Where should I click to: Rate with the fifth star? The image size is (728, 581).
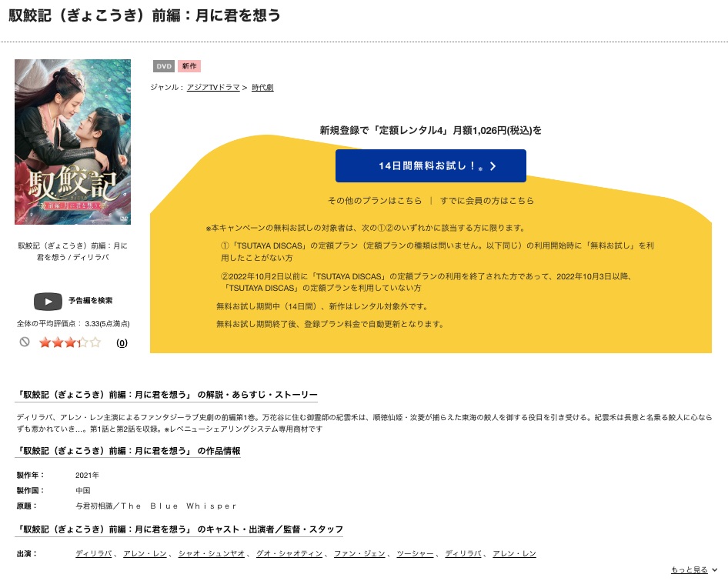coord(95,342)
